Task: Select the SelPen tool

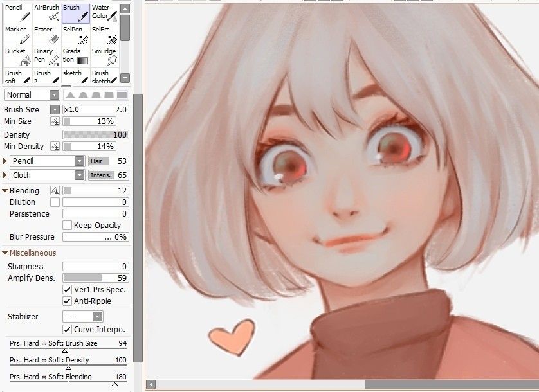Action: click(76, 35)
